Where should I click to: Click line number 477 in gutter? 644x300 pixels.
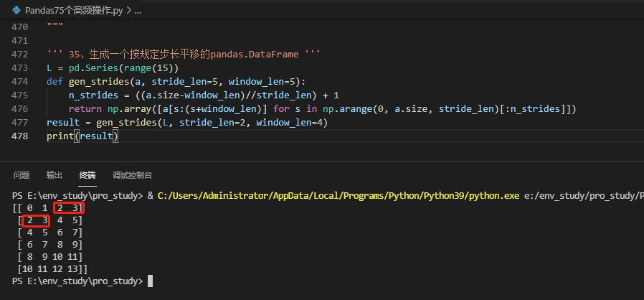[21, 123]
